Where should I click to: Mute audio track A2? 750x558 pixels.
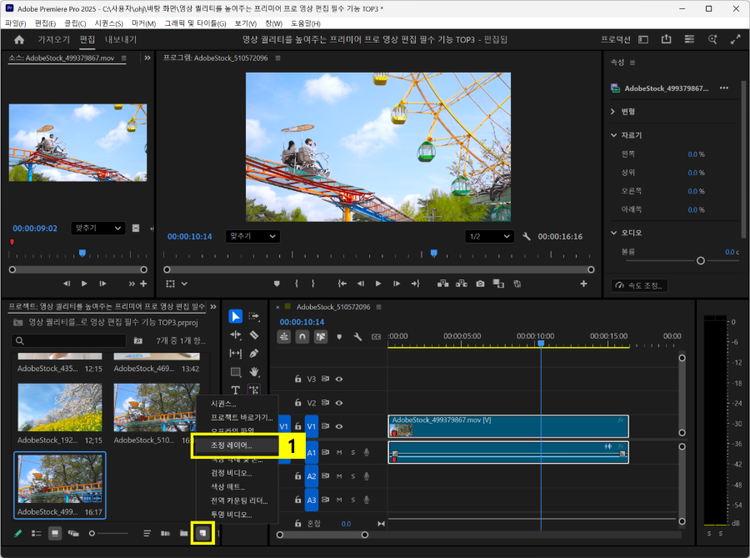pyautogui.click(x=339, y=476)
